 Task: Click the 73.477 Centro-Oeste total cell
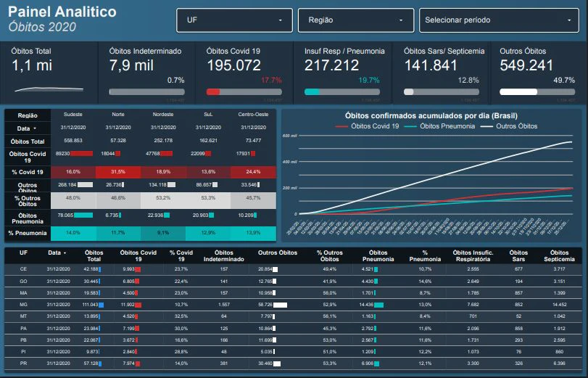[x=253, y=140]
